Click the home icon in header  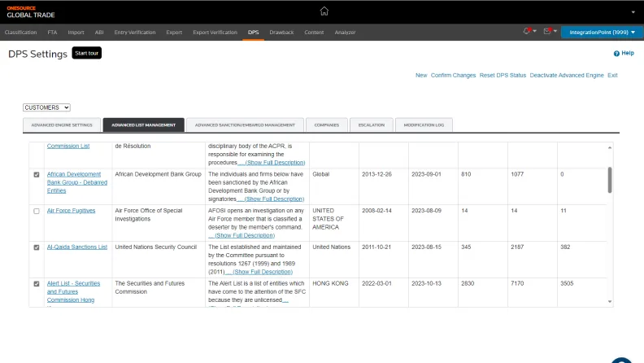point(324,11)
